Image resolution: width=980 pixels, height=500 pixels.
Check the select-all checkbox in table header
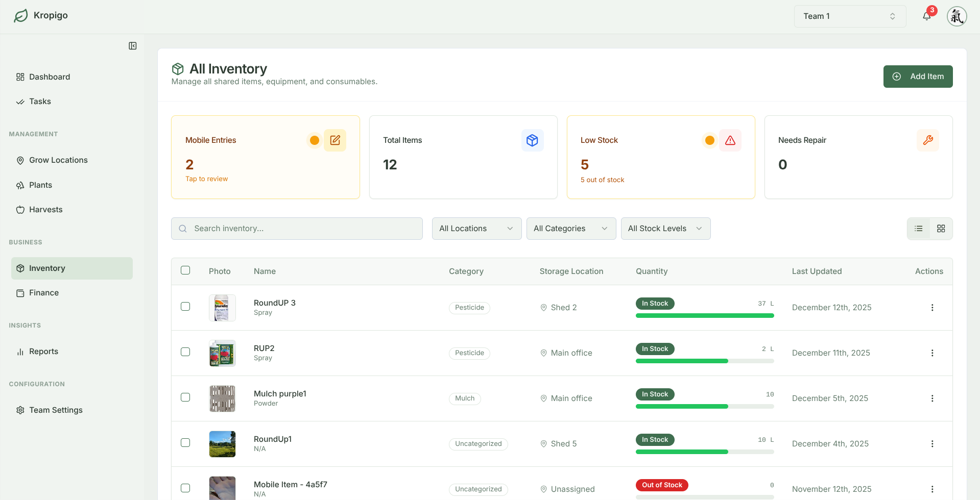click(x=185, y=270)
